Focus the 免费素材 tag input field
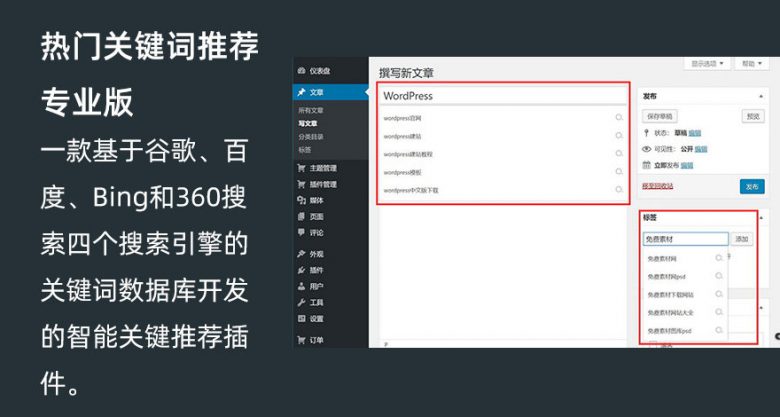This screenshot has width=780, height=417. pyautogui.click(x=685, y=239)
